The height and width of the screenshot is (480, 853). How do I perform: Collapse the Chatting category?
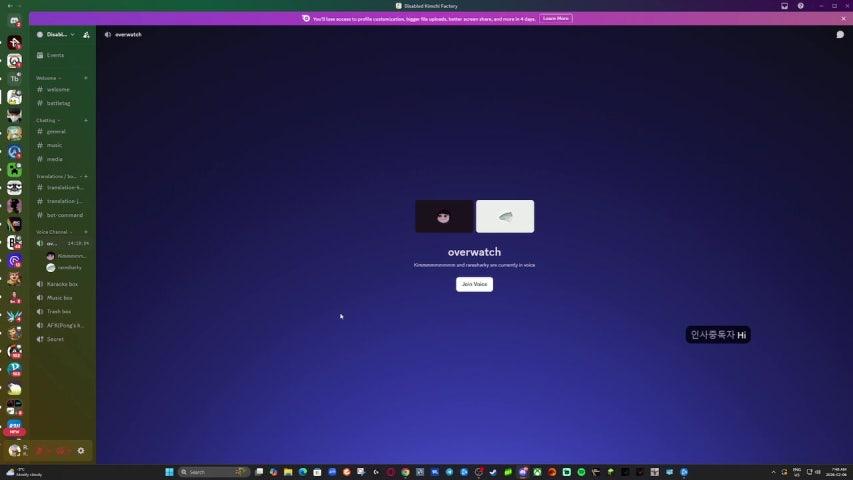tap(47, 120)
